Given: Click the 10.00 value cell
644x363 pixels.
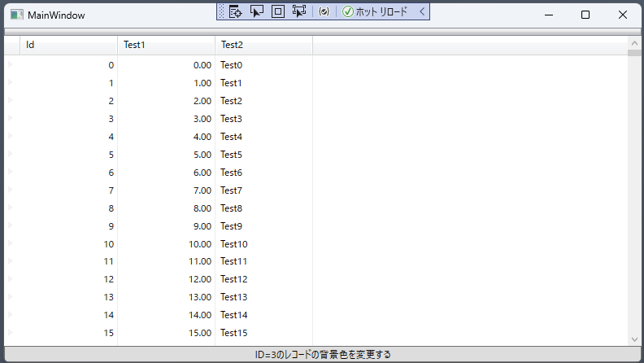Looking at the screenshot, I should tap(167, 244).
